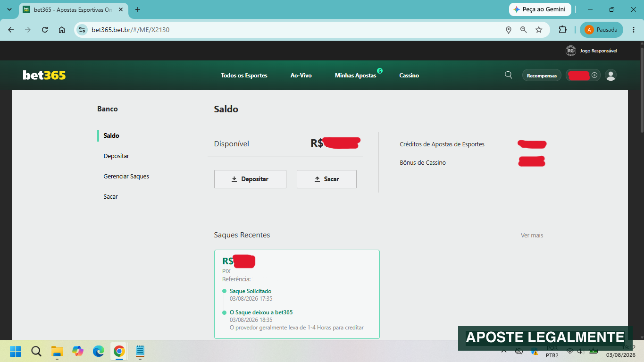This screenshot has height=362, width=644.
Task: Open the Extensions puzzle icon
Action: coord(562,30)
